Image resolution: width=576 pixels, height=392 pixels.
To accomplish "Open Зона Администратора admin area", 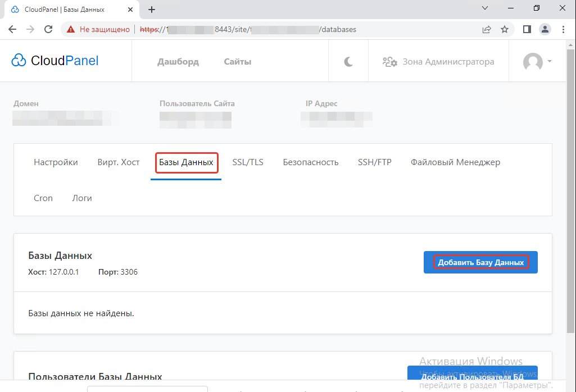I will (x=438, y=62).
